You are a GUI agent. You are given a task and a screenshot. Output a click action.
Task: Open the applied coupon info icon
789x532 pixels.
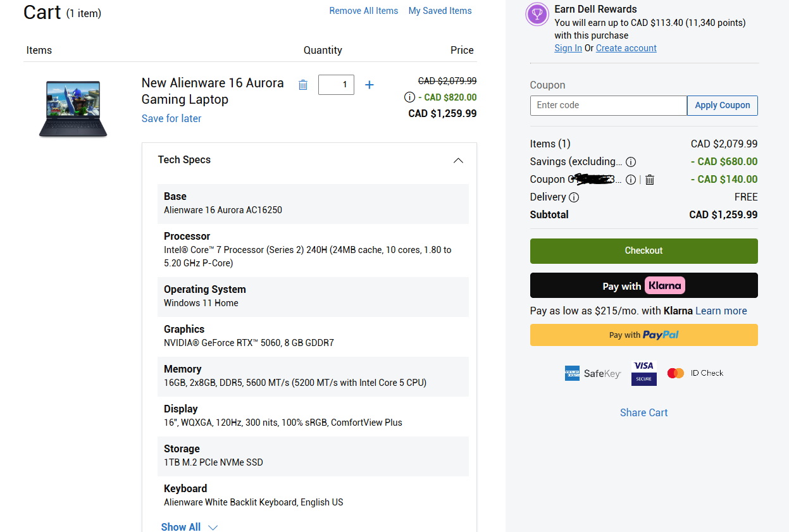[x=631, y=180]
